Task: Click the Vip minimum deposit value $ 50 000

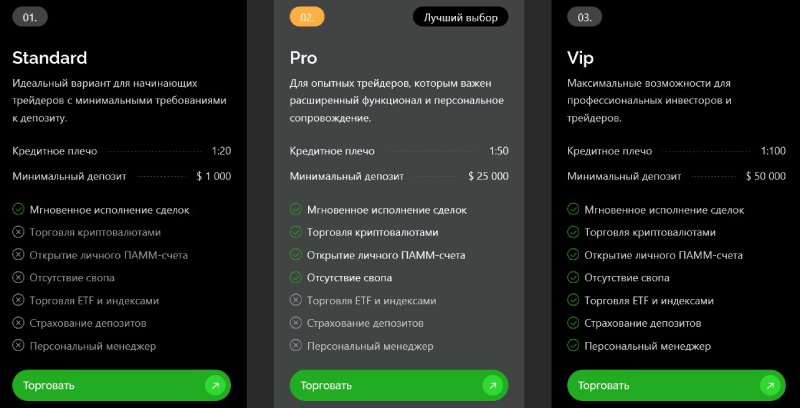Action: click(x=765, y=176)
